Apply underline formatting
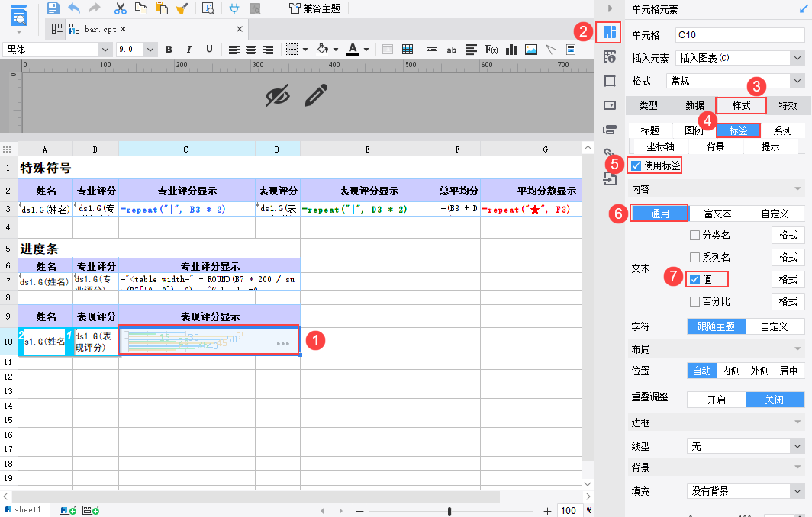This screenshot has width=812, height=517. coord(209,50)
